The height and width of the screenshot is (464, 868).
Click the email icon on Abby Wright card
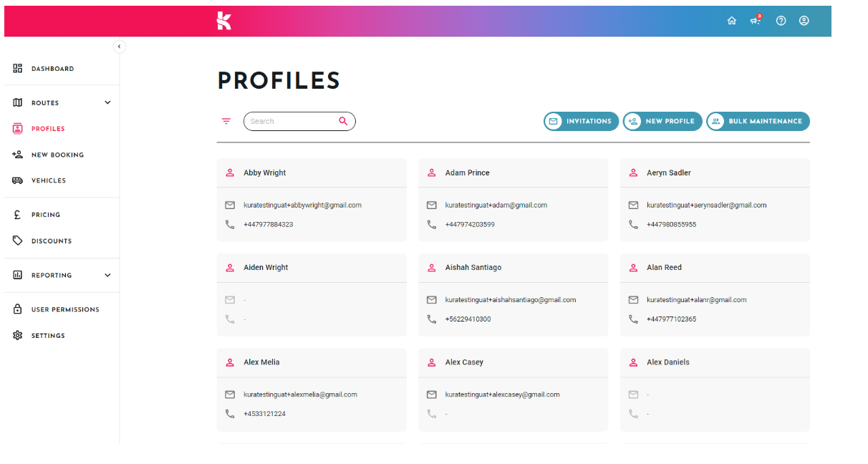[230, 205]
